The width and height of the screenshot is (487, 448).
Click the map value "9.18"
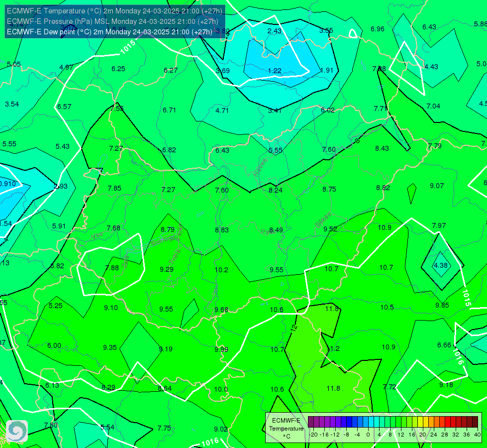click(446, 385)
